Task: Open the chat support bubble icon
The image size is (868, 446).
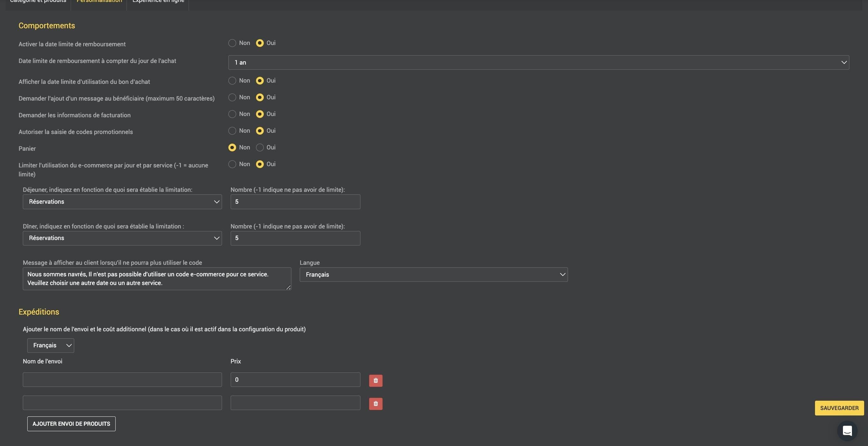Action: pyautogui.click(x=847, y=431)
